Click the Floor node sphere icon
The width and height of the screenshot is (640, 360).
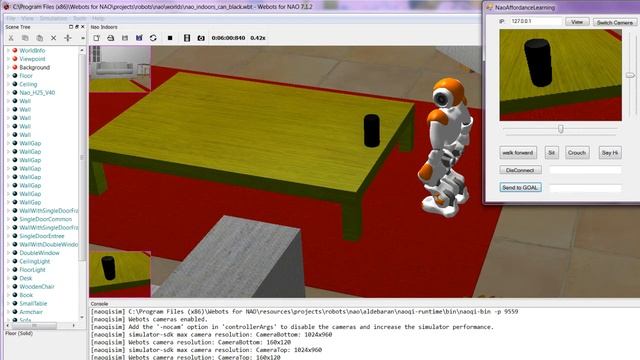pyautogui.click(x=15, y=76)
